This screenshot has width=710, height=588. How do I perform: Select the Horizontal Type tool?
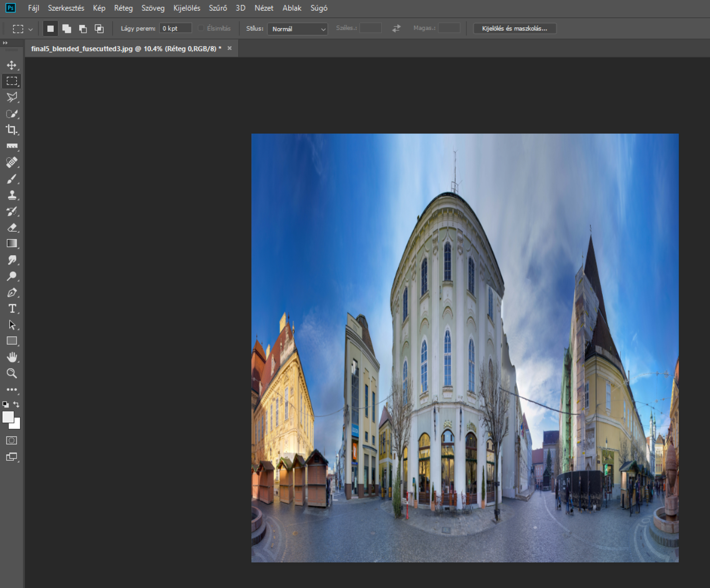pyautogui.click(x=11, y=309)
